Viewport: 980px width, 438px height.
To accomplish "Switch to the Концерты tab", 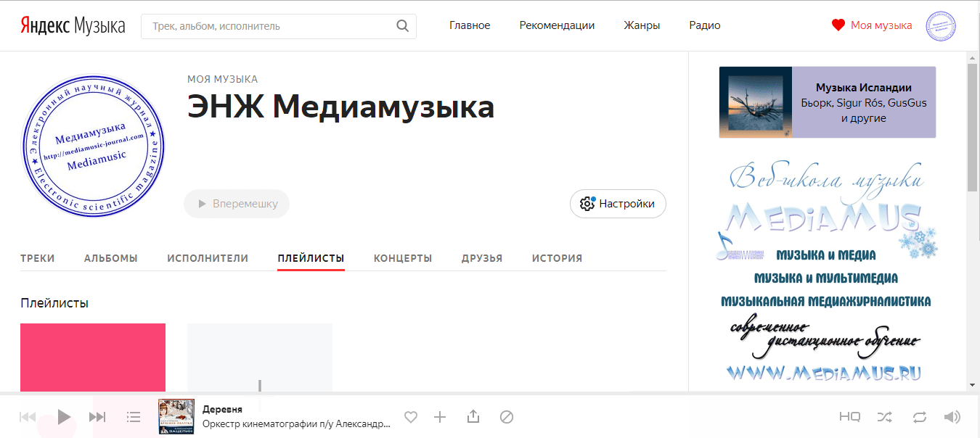I will (403, 258).
